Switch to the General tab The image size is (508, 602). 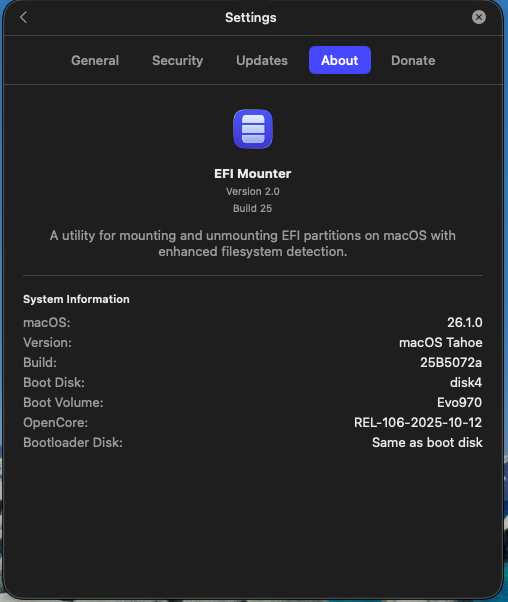point(95,60)
